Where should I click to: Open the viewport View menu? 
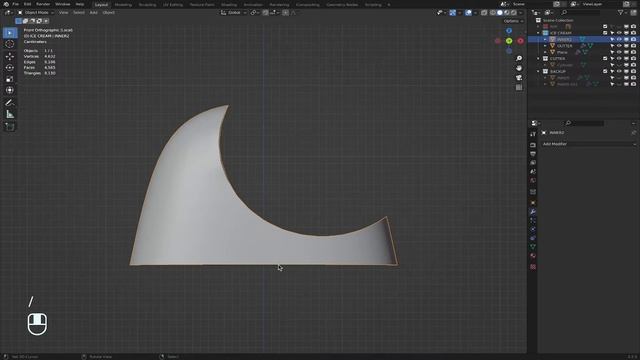point(64,13)
